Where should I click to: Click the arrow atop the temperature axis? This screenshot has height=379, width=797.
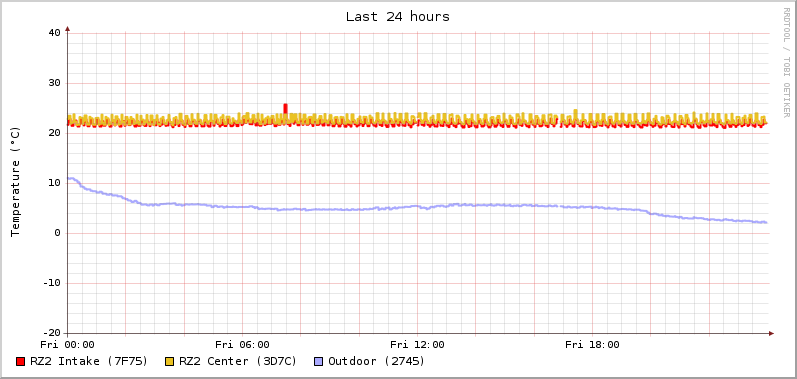coord(68,29)
